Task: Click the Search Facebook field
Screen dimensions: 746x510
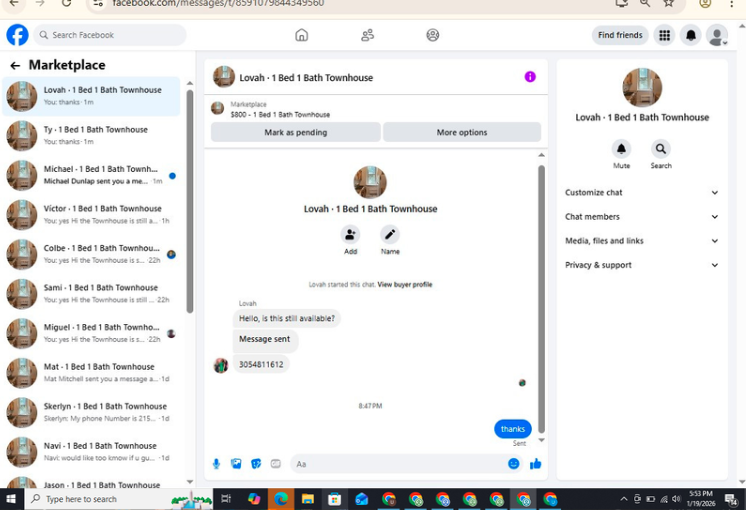Action: coord(110,35)
